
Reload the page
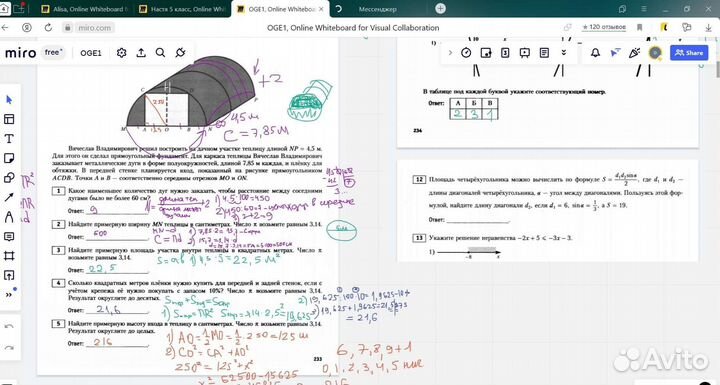pos(48,28)
